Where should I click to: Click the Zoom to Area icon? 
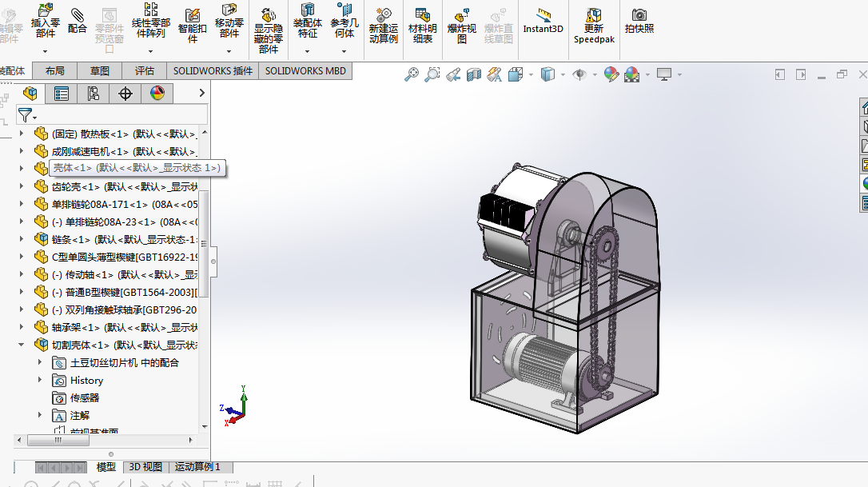click(x=432, y=74)
